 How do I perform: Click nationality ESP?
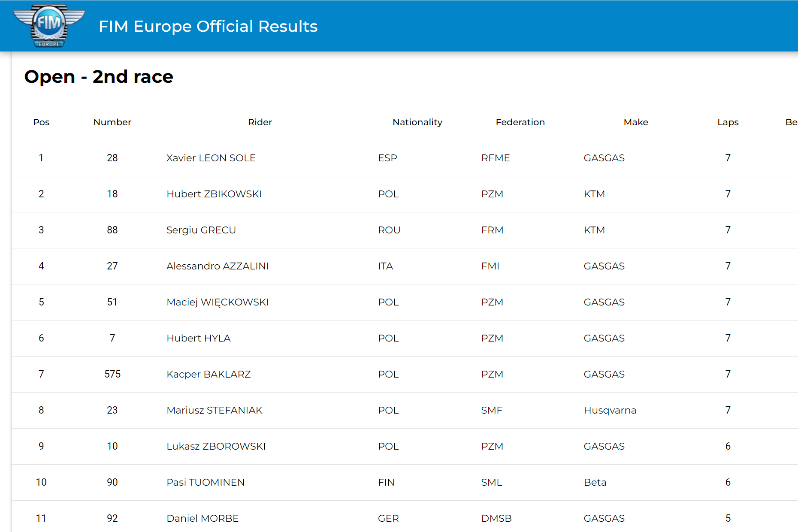[x=388, y=158]
